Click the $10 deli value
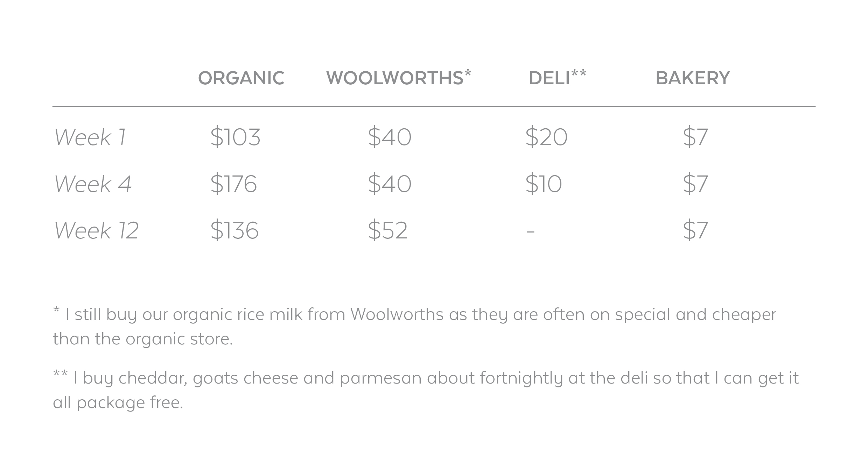Image resolution: width=868 pixels, height=472 pixels. pos(544,184)
